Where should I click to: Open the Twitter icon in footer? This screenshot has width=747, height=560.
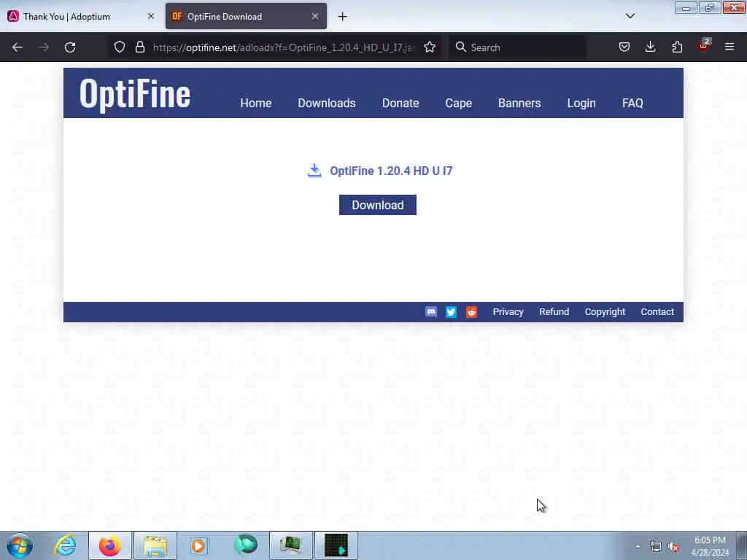point(451,312)
